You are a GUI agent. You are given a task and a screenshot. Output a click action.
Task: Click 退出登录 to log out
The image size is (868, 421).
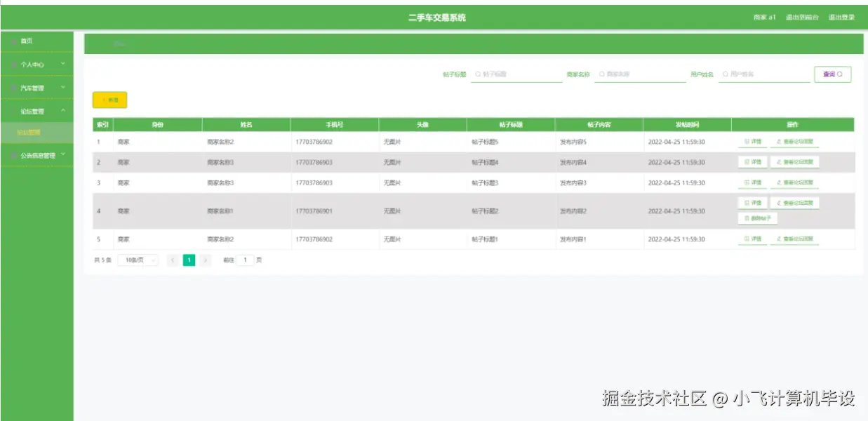(x=841, y=18)
